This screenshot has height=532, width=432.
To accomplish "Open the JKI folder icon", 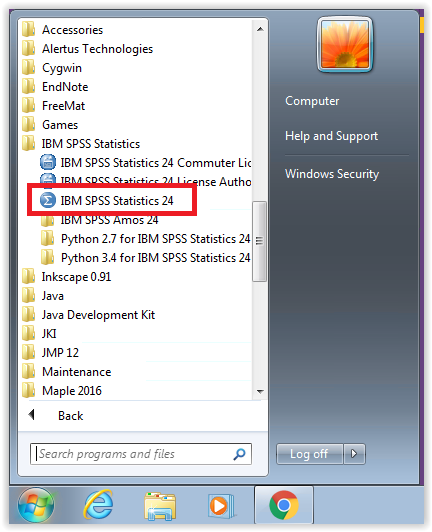I will click(x=29, y=333).
